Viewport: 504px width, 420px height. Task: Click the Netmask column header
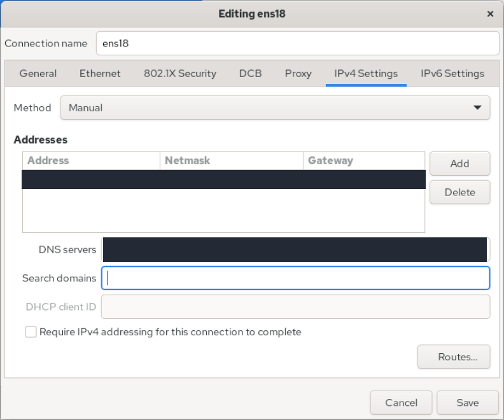pyautogui.click(x=232, y=160)
